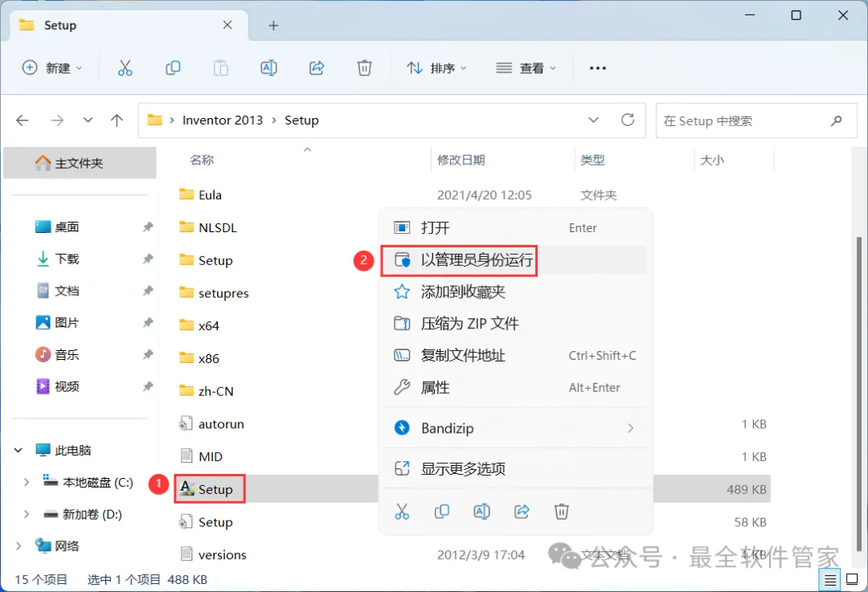The width and height of the screenshot is (868, 592).
Task: Close the Setup tab
Action: [227, 25]
